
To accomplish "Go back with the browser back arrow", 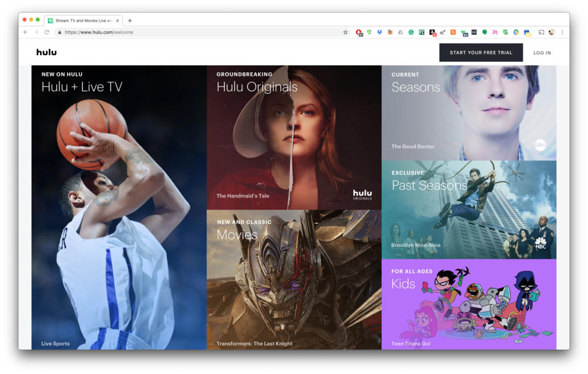I will (x=25, y=32).
